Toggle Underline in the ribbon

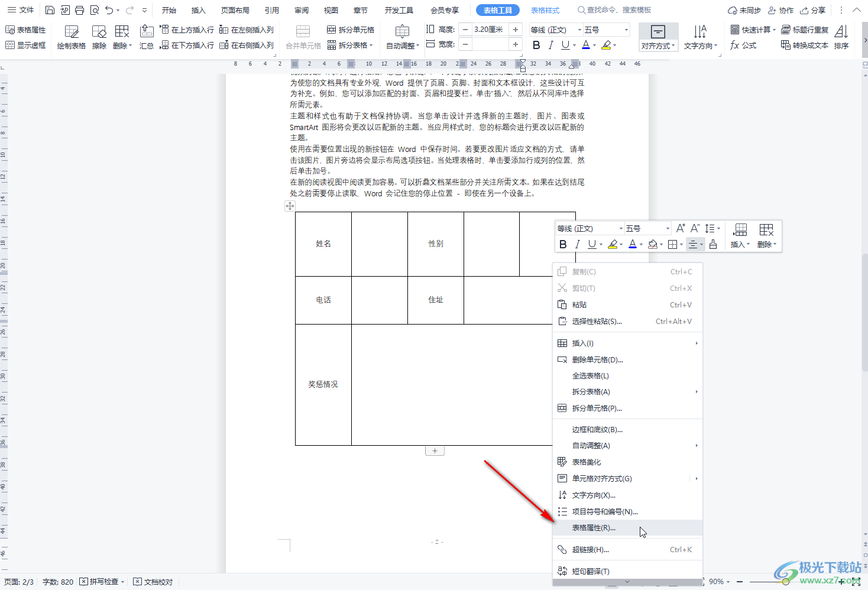(565, 45)
